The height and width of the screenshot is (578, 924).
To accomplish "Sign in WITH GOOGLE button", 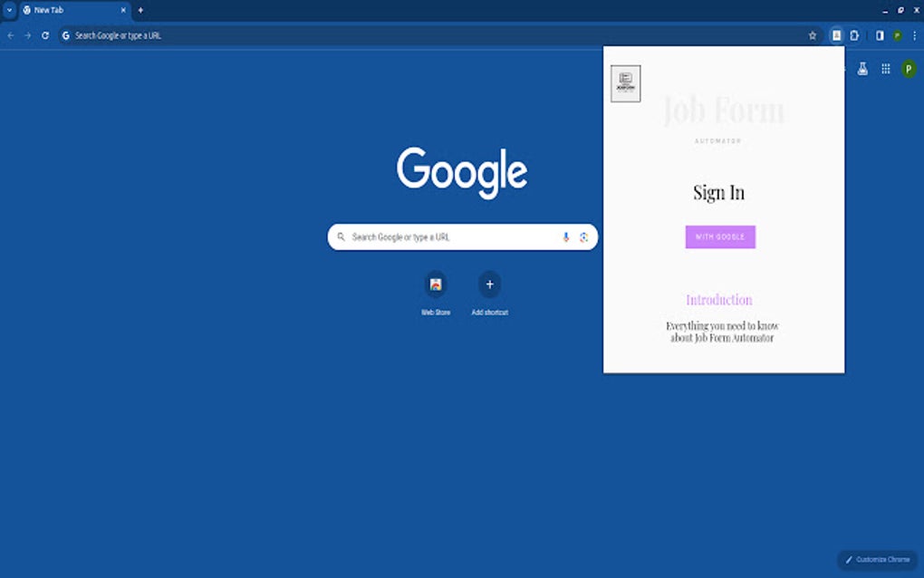I will (720, 236).
